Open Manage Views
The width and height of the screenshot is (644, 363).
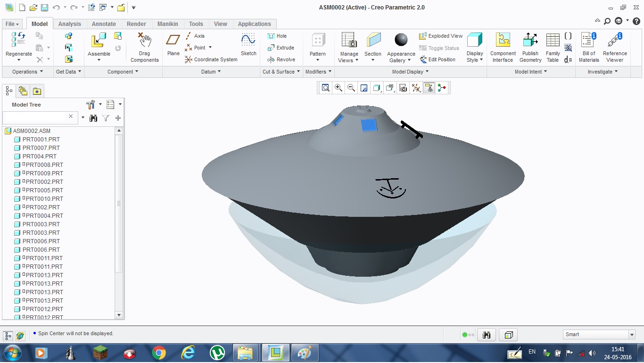tap(349, 47)
